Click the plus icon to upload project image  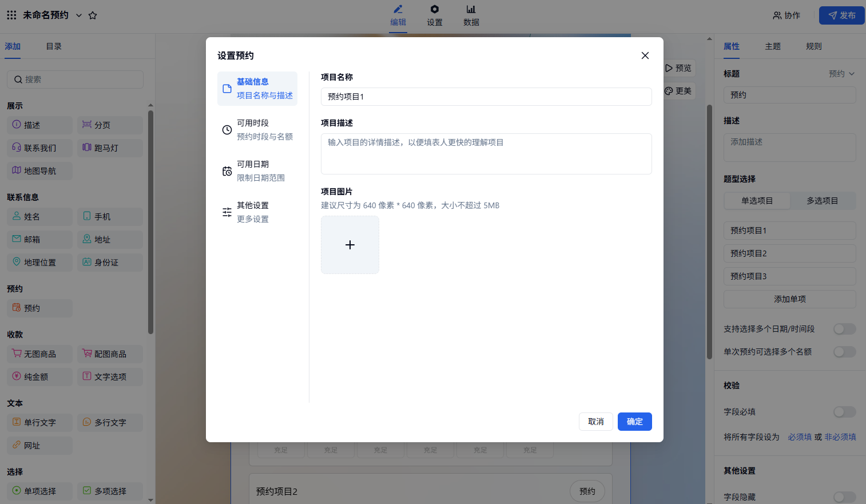point(350,245)
